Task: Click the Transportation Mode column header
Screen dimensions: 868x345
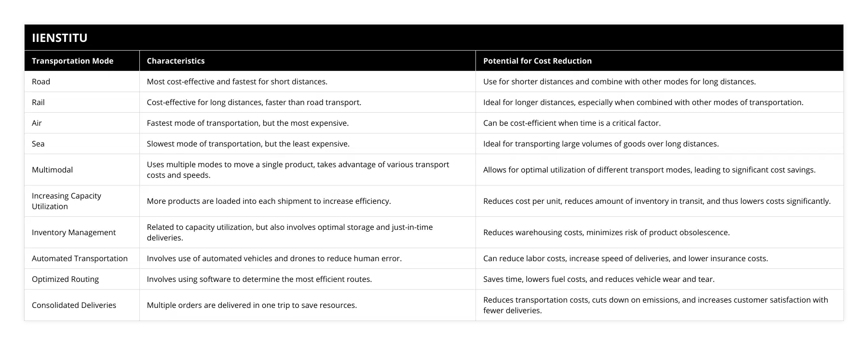Action: pyautogui.click(x=72, y=61)
